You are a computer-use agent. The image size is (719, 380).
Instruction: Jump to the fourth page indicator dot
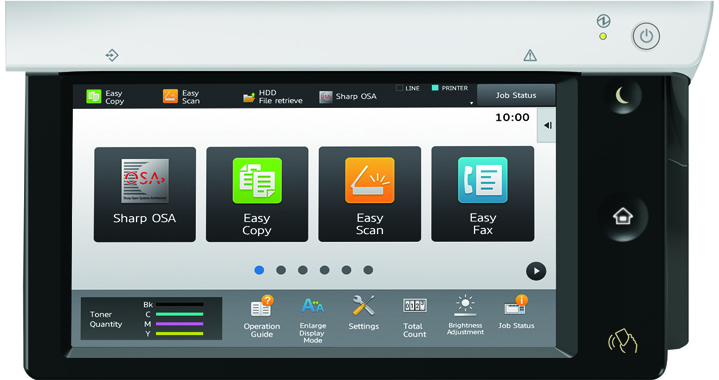tap(325, 270)
